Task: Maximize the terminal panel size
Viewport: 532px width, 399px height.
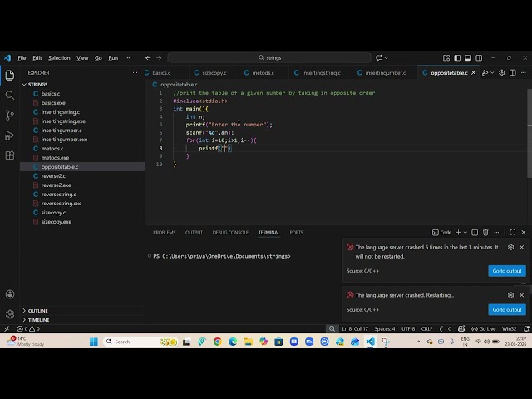Action: coord(510,233)
